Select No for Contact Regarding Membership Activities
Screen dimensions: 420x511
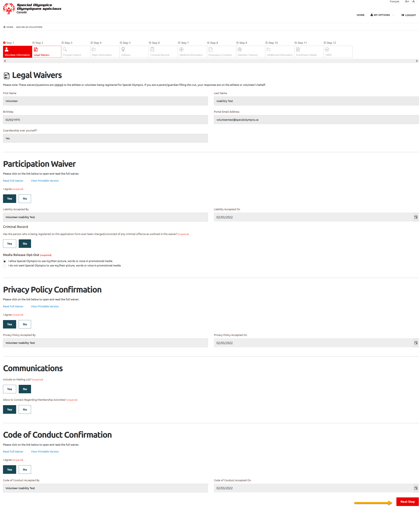(25, 409)
